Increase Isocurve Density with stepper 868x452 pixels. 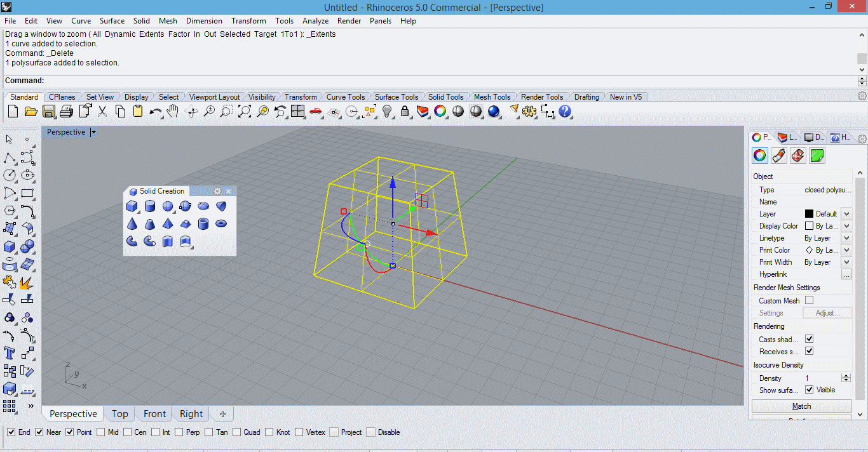click(x=846, y=375)
